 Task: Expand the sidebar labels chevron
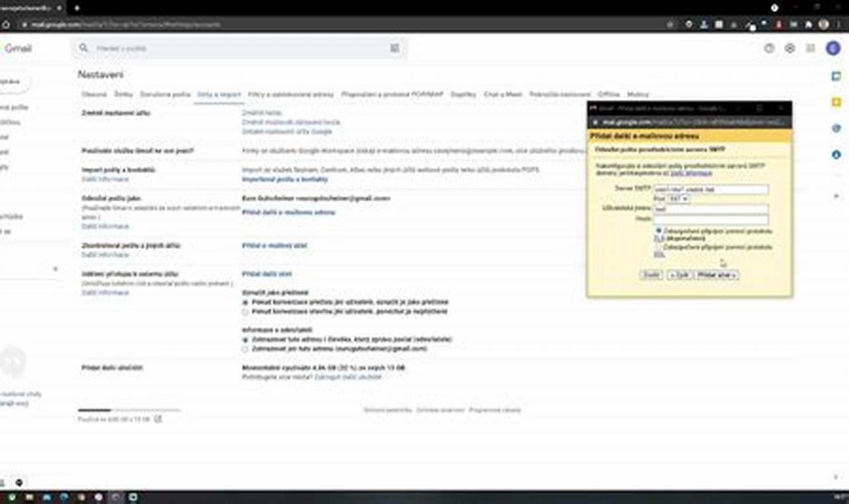[55, 269]
